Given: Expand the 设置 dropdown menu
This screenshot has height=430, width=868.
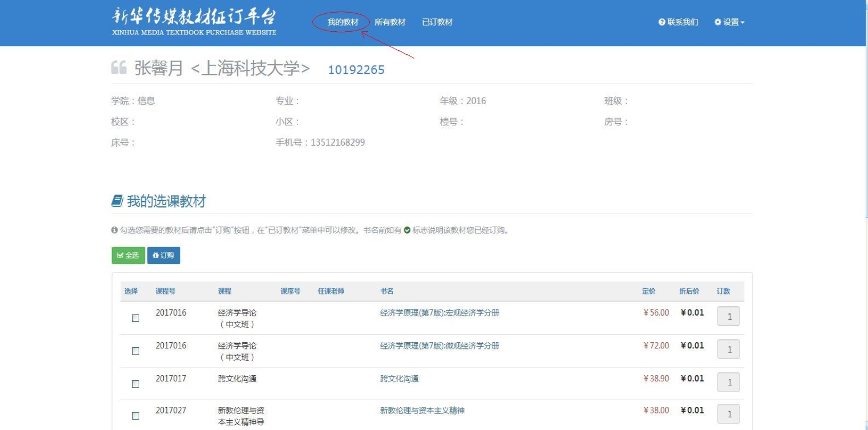Looking at the screenshot, I should pyautogui.click(x=730, y=22).
